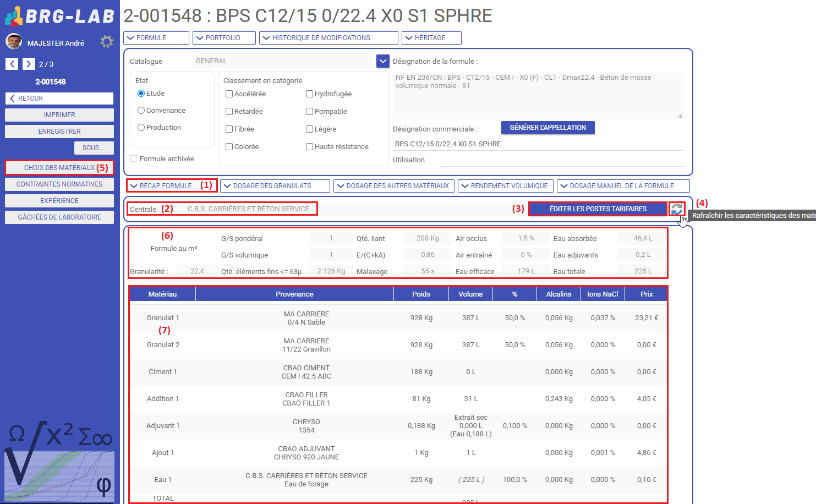Click the Centrale field value
The height and width of the screenshot is (504, 816).
[x=249, y=209]
